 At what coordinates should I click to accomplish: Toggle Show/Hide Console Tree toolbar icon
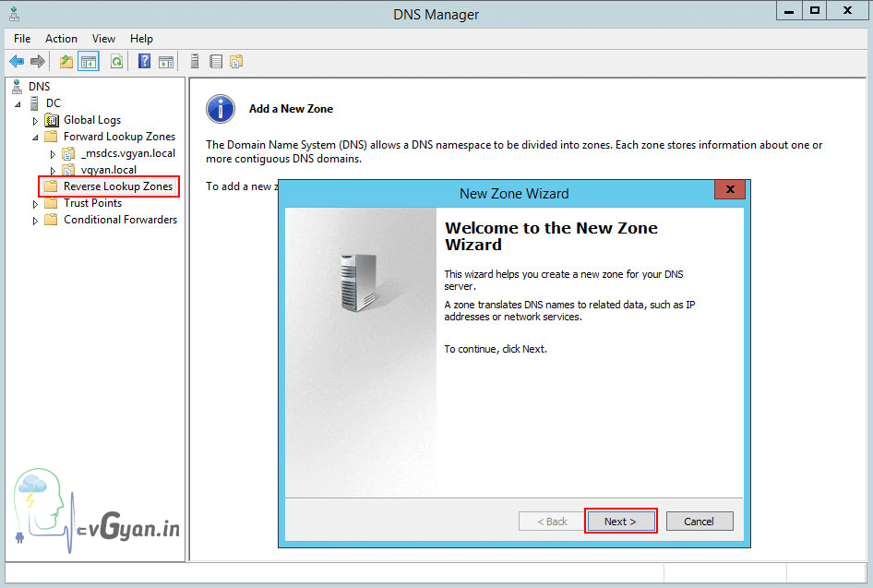89,62
